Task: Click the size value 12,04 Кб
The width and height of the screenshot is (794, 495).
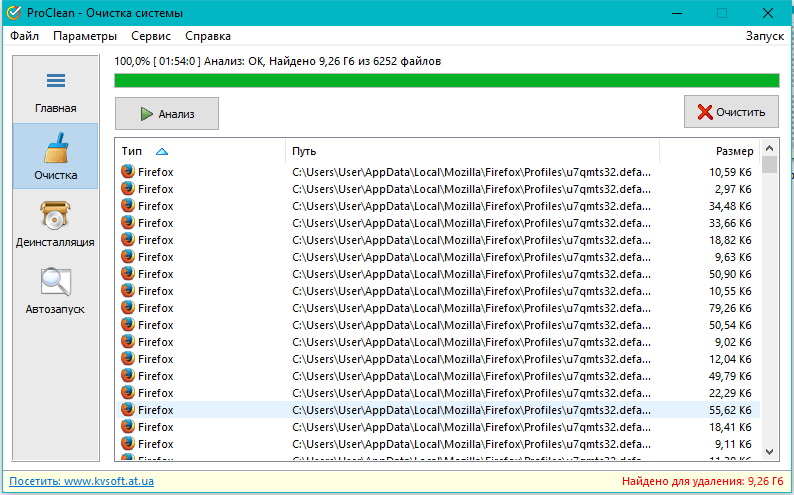Action: [730, 359]
